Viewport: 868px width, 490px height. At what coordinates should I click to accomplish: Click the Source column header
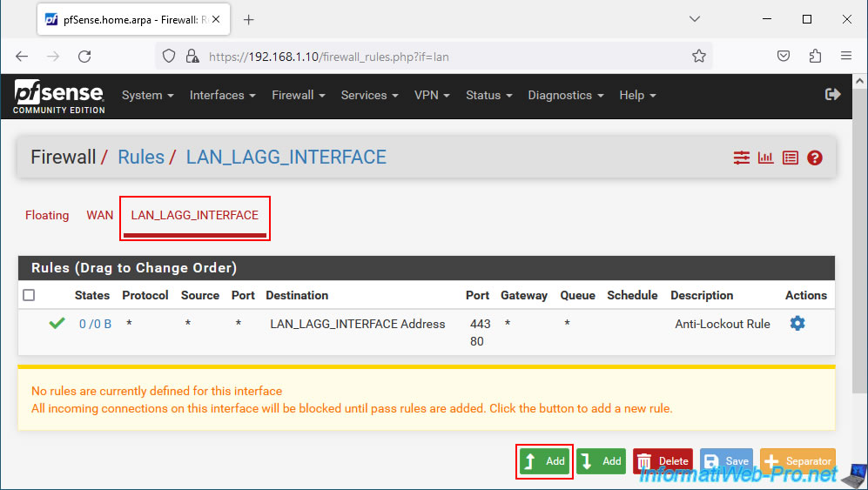click(200, 295)
